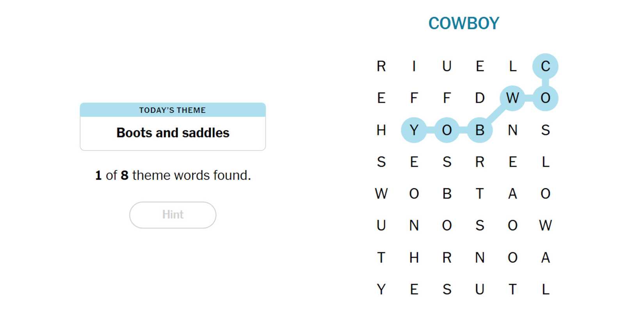Viewport: 644px width, 322px height.
Task: Select the highlighted letter W tile
Action: 512,98
